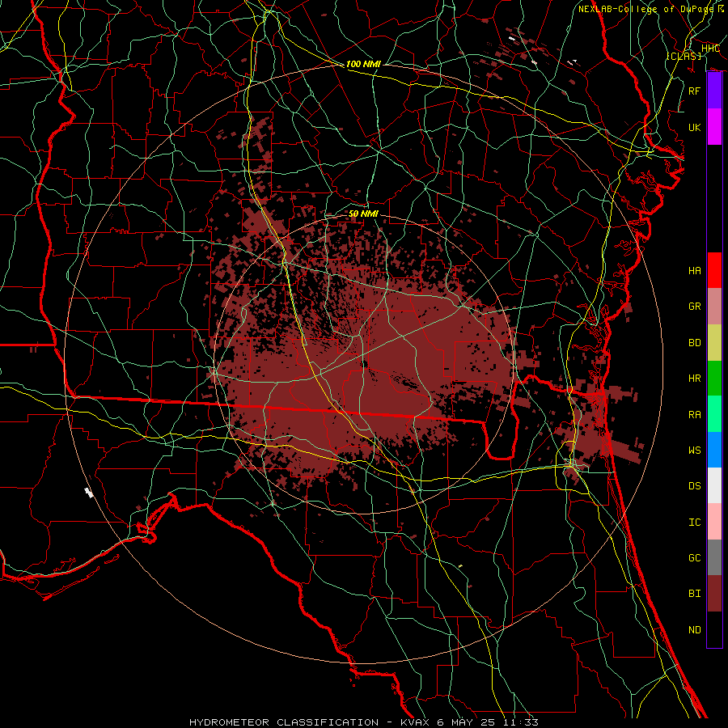728x728 pixels.
Task: Click the IC light pink legend swatch
Action: (x=714, y=522)
